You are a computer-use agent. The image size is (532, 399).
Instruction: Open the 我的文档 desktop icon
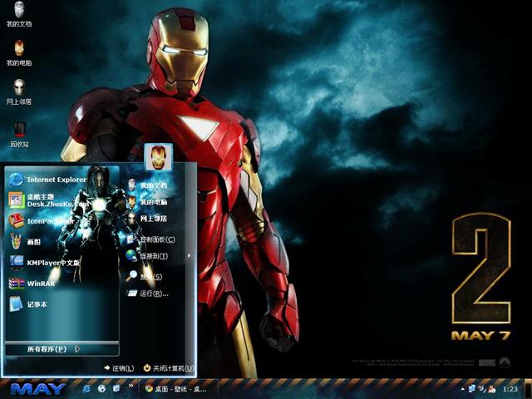[x=19, y=14]
